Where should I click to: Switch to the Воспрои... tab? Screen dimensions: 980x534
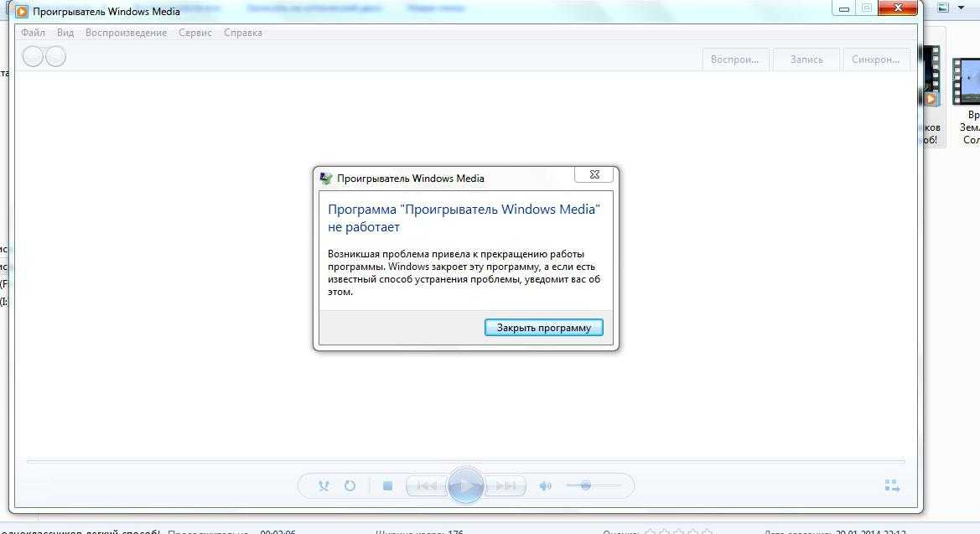(x=735, y=60)
